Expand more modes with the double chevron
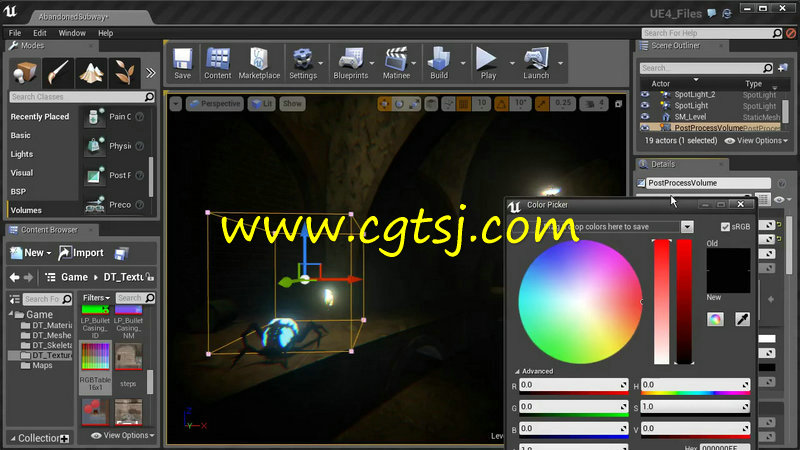This screenshot has height=450, width=800. [x=151, y=72]
